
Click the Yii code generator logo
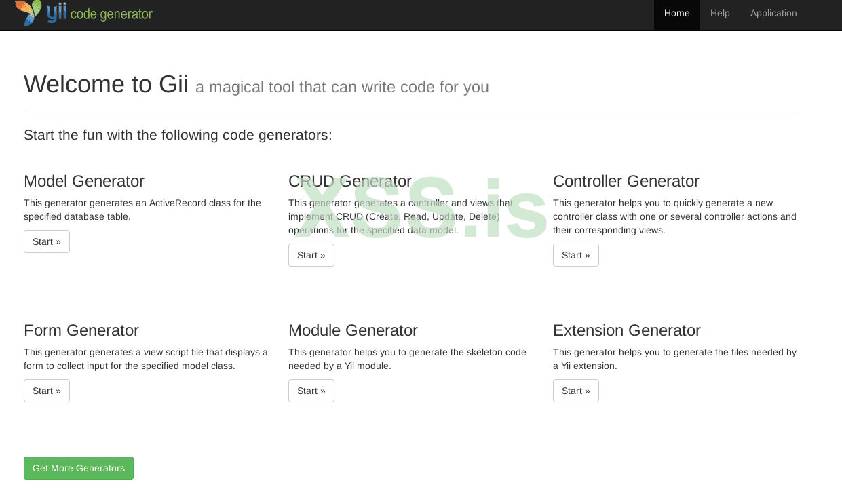pyautogui.click(x=83, y=13)
